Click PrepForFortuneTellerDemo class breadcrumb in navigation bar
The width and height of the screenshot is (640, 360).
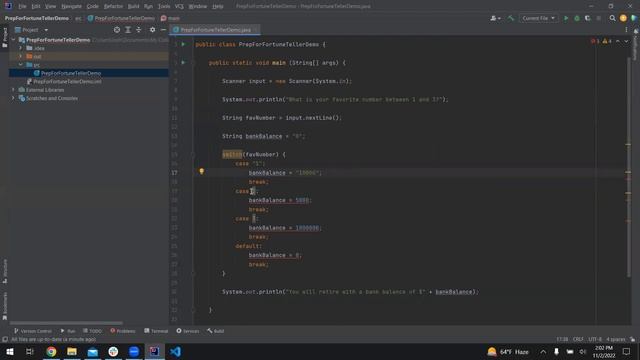pos(121,18)
